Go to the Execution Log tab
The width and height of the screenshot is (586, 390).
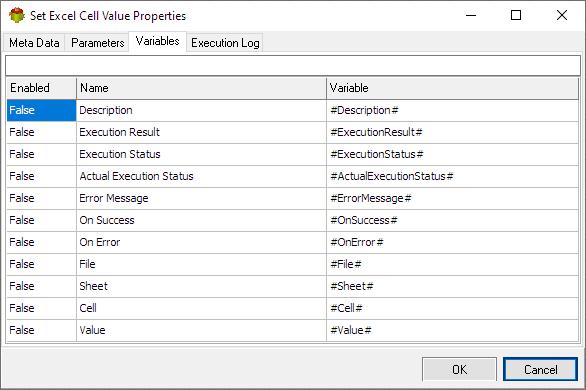pos(225,43)
